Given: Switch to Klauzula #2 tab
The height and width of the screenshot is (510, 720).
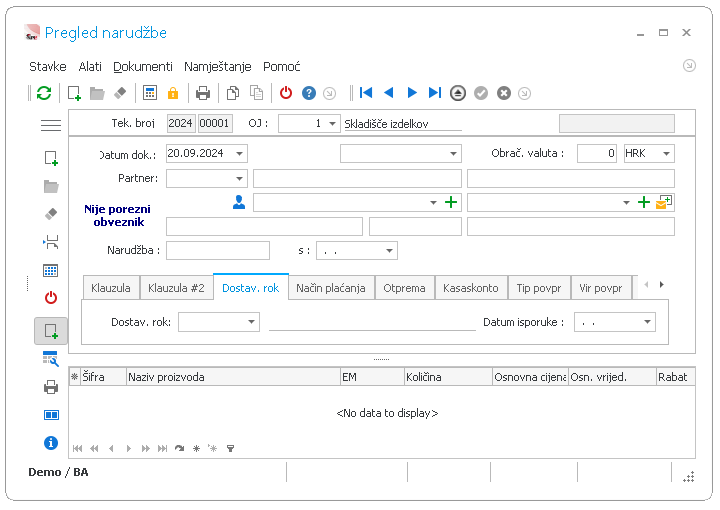Looking at the screenshot, I should (176, 288).
